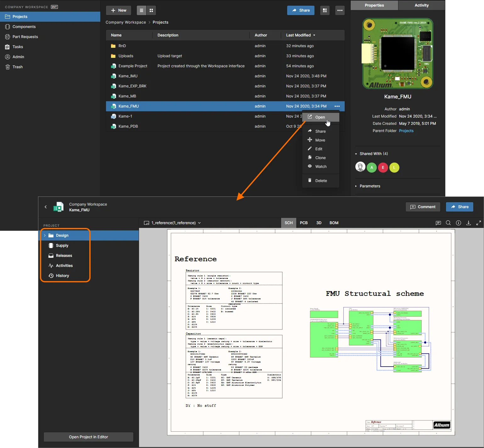Click the search magnifier in the viewer
The image size is (484, 448).
coord(448,223)
